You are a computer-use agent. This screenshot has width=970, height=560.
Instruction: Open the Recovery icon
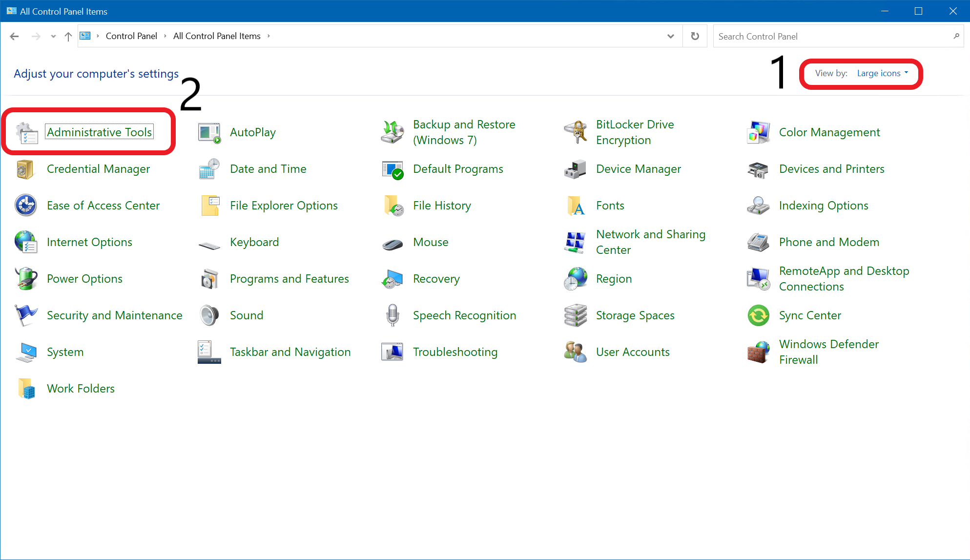tap(392, 279)
